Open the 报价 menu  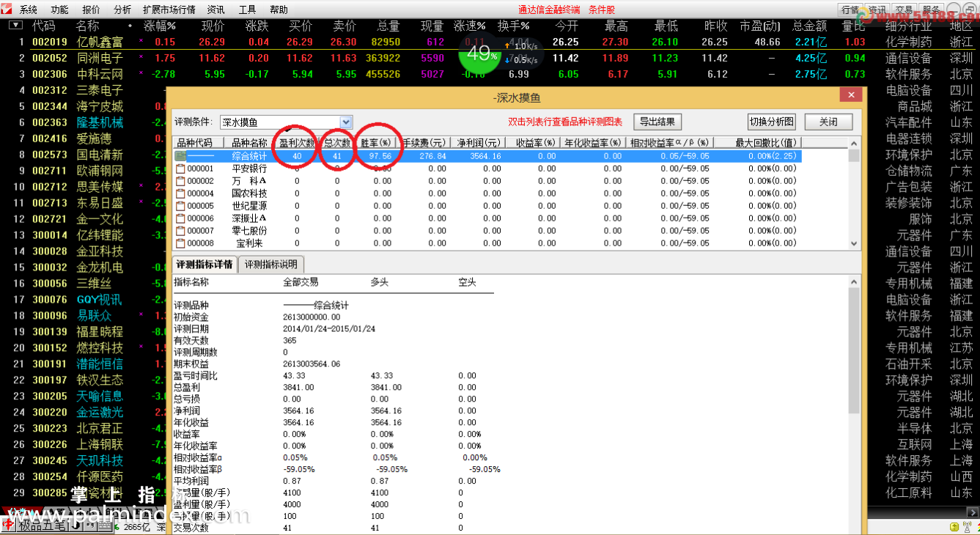click(x=92, y=10)
